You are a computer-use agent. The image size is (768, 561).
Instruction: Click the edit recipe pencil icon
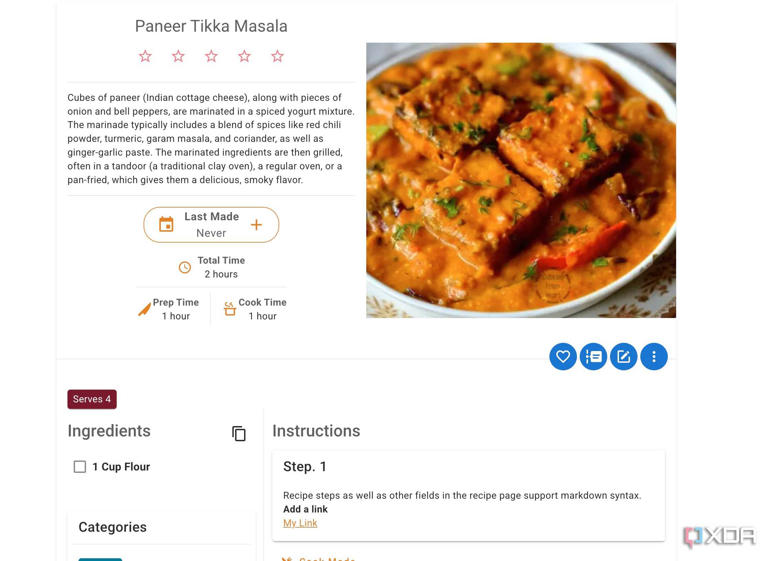tap(624, 356)
